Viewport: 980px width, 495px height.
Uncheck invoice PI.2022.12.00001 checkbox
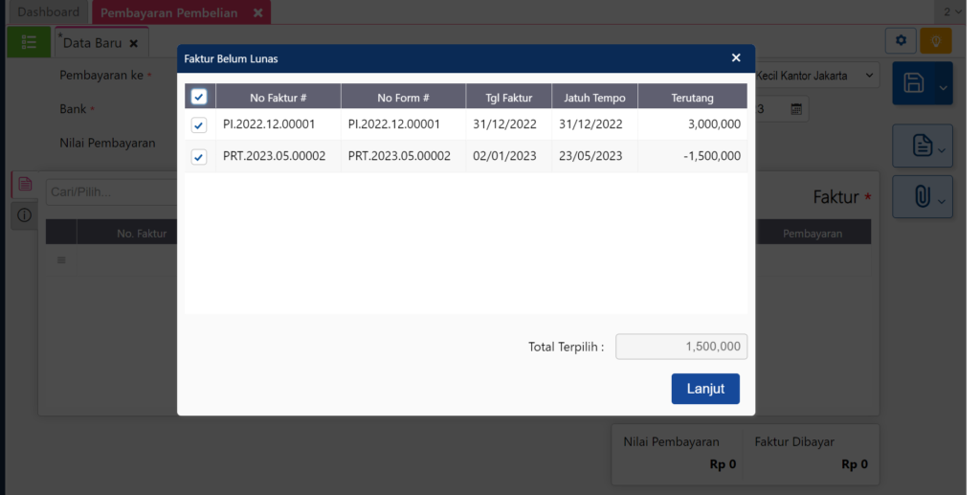tap(199, 124)
